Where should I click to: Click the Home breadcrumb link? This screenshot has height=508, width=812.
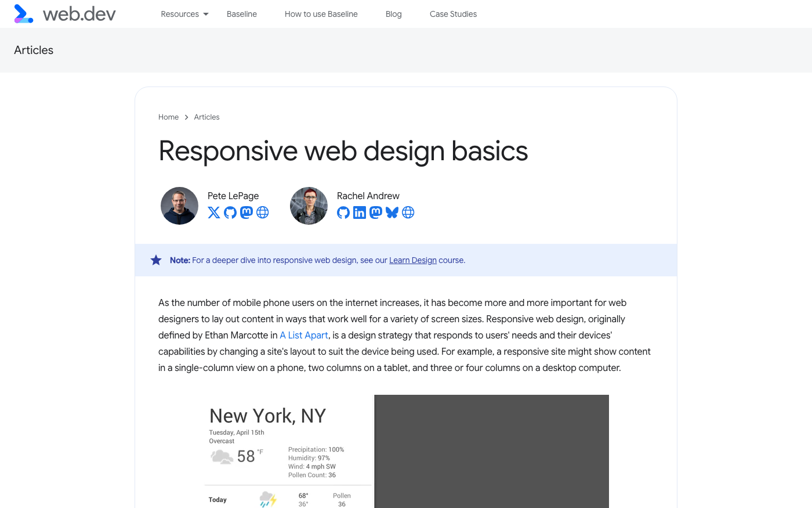pos(168,117)
